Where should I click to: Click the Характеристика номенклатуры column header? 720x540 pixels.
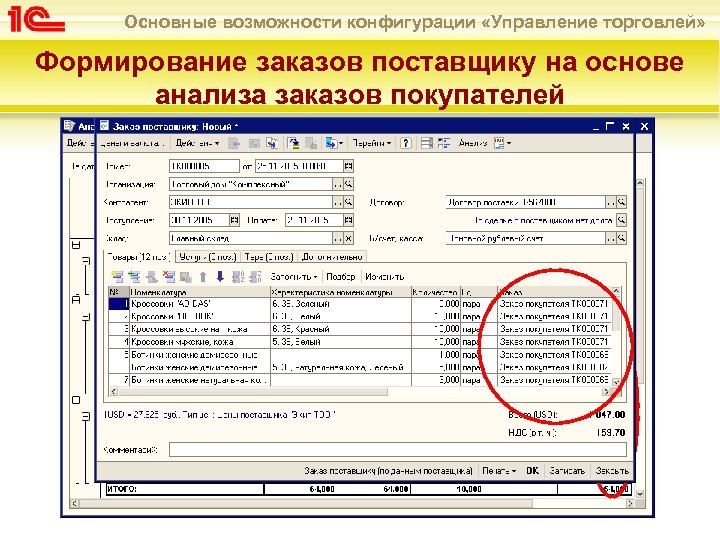click(x=341, y=292)
